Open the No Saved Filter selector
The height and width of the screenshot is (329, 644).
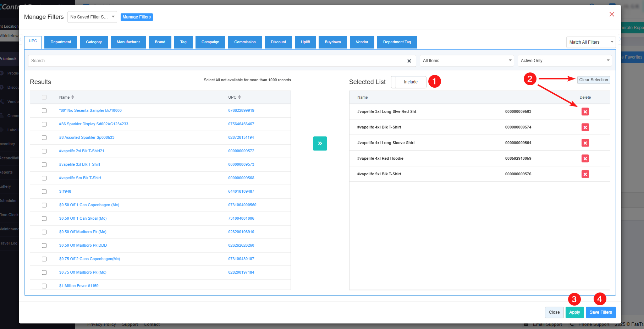(x=92, y=17)
